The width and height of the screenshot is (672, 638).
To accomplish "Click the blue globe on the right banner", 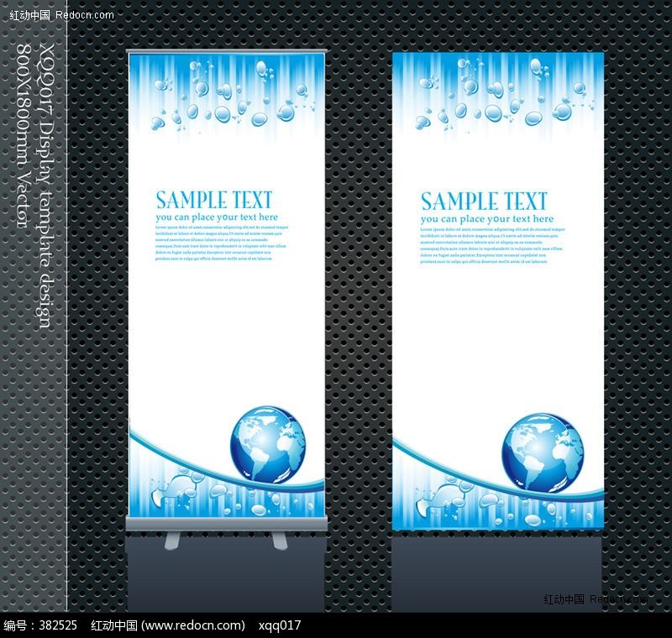I will coord(543,452).
